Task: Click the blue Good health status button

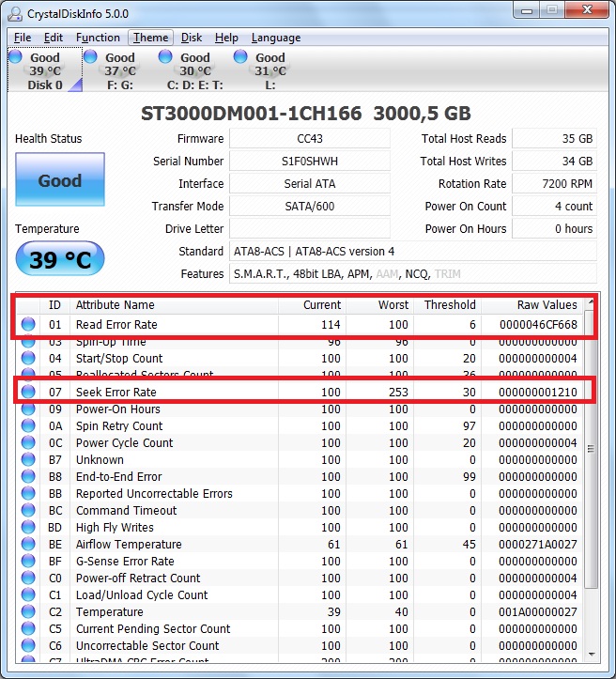Action: click(x=60, y=179)
